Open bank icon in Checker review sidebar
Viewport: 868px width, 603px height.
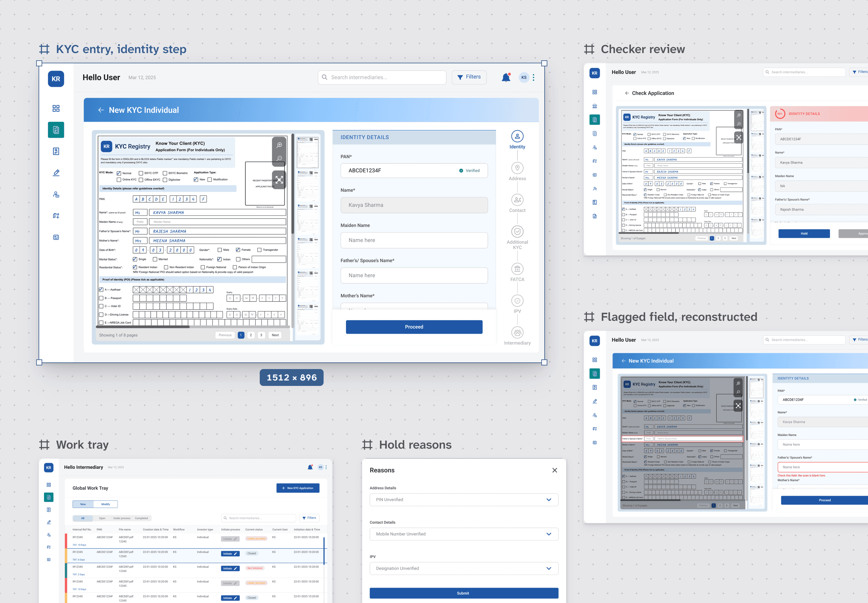595,106
